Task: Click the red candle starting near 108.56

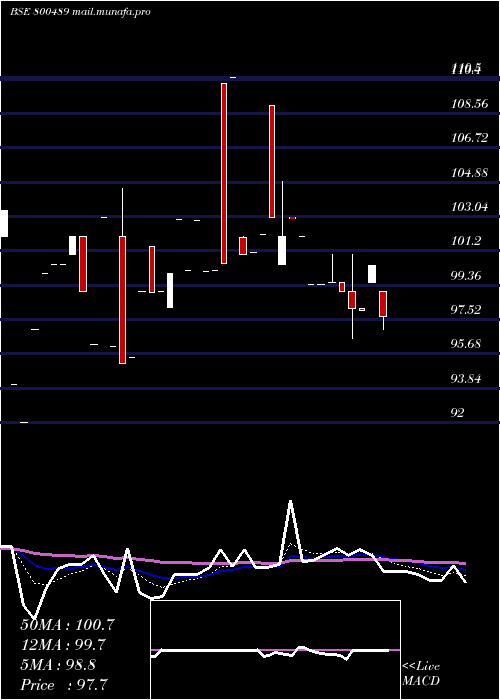Action: coord(272,161)
